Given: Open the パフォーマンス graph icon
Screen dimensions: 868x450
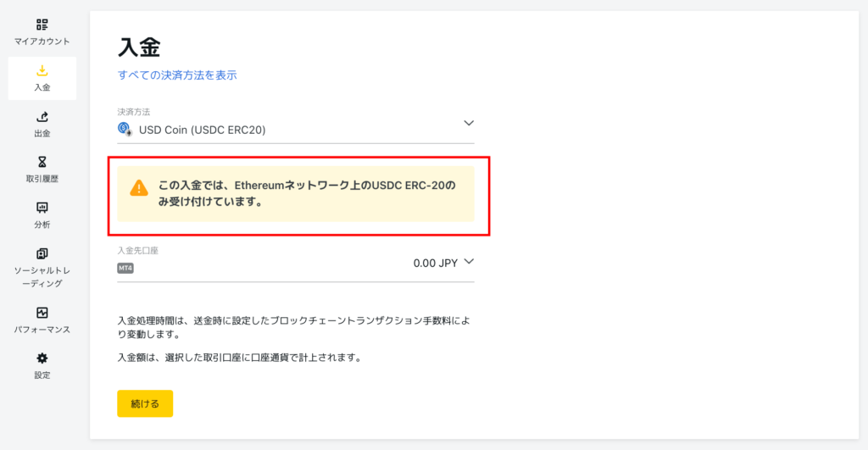Looking at the screenshot, I should 42,313.
